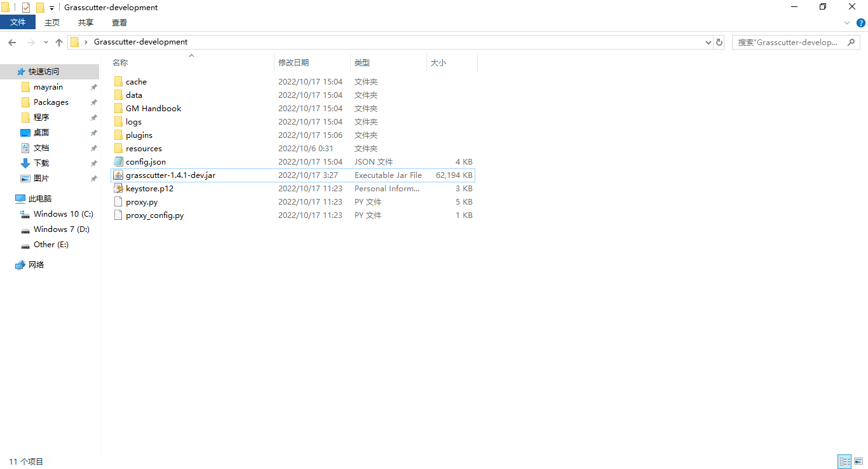
Task: Sort files by 大小 column header
Action: pos(438,63)
